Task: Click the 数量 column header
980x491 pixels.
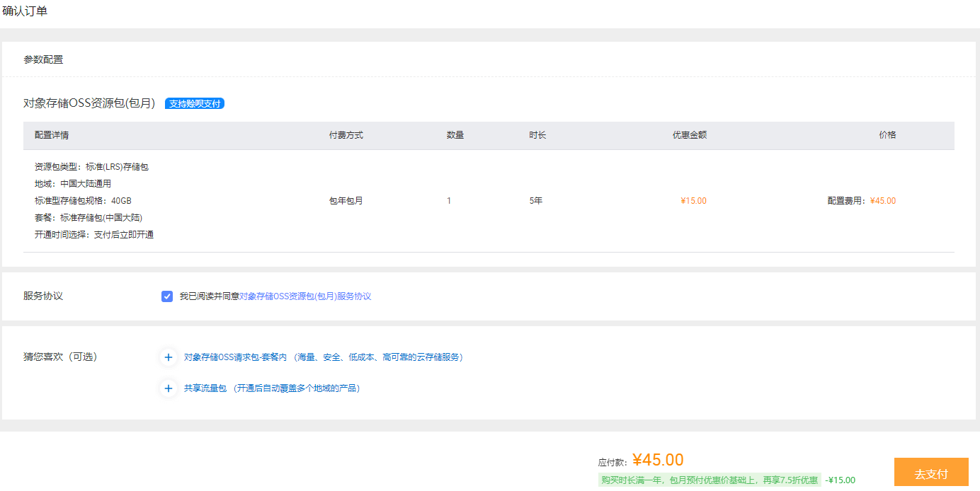Action: click(455, 135)
